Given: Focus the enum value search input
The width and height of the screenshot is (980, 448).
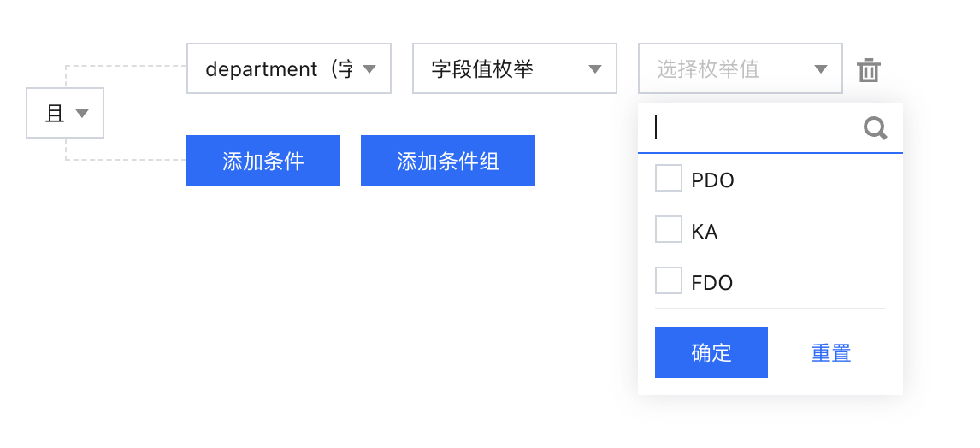Looking at the screenshot, I should (x=753, y=128).
